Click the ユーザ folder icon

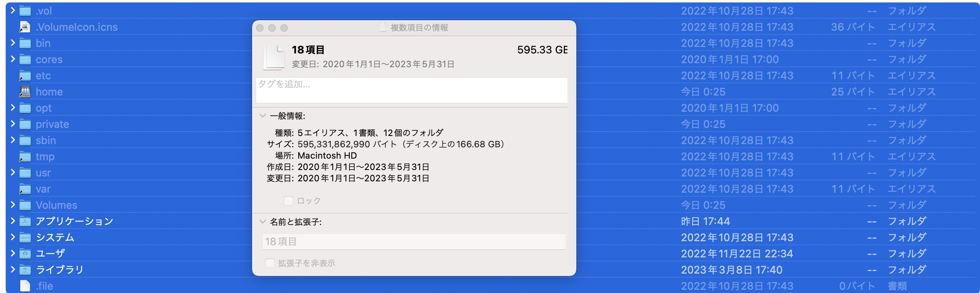[25, 253]
